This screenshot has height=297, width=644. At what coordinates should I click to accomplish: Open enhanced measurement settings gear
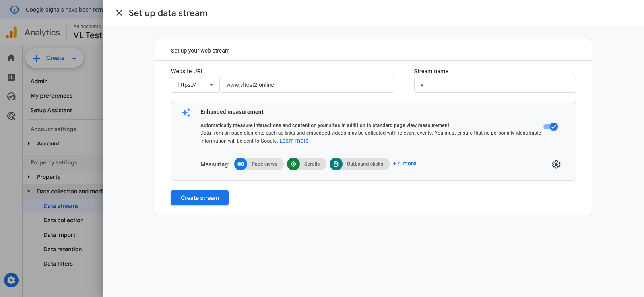pos(556,164)
